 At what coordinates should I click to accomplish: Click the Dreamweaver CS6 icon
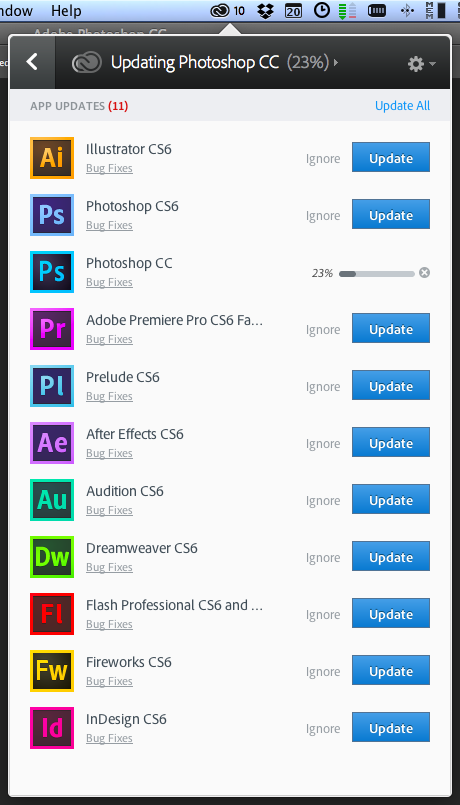[x=52, y=557]
